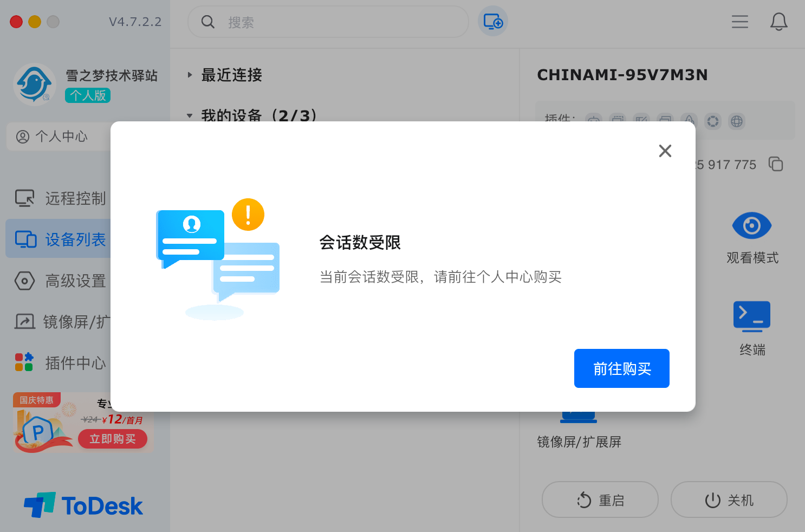This screenshot has width=805, height=532.
Task: Collapse the 我的设备 list
Action: coord(190,115)
